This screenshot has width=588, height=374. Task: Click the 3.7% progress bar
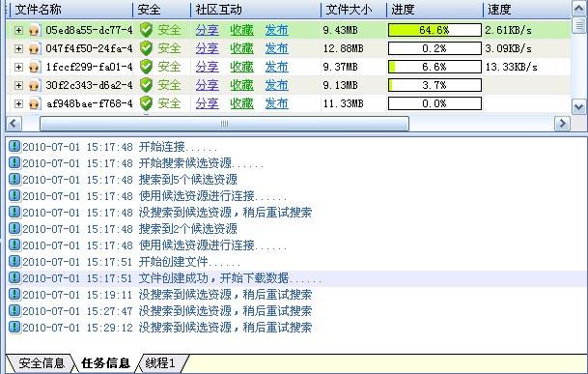434,85
